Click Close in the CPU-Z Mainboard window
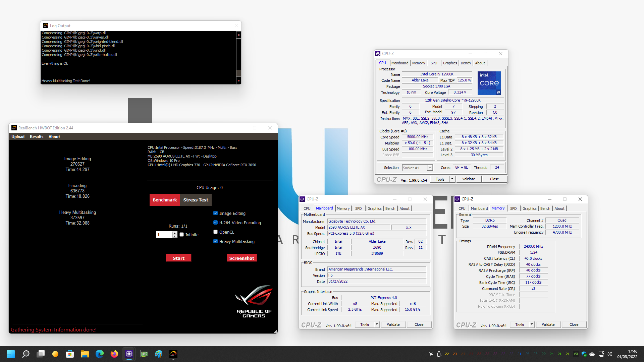 coord(419,324)
